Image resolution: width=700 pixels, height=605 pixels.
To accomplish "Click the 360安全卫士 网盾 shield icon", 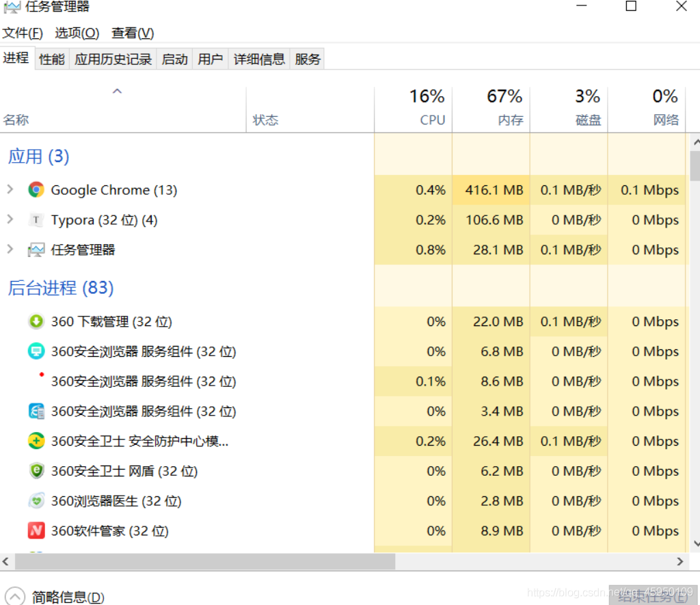I will (x=36, y=471).
